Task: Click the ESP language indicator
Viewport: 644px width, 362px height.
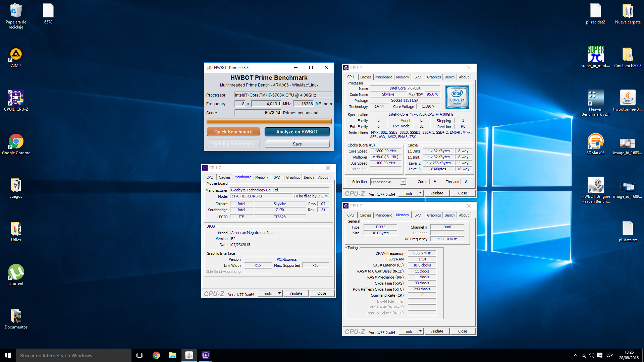Action: 609,355
